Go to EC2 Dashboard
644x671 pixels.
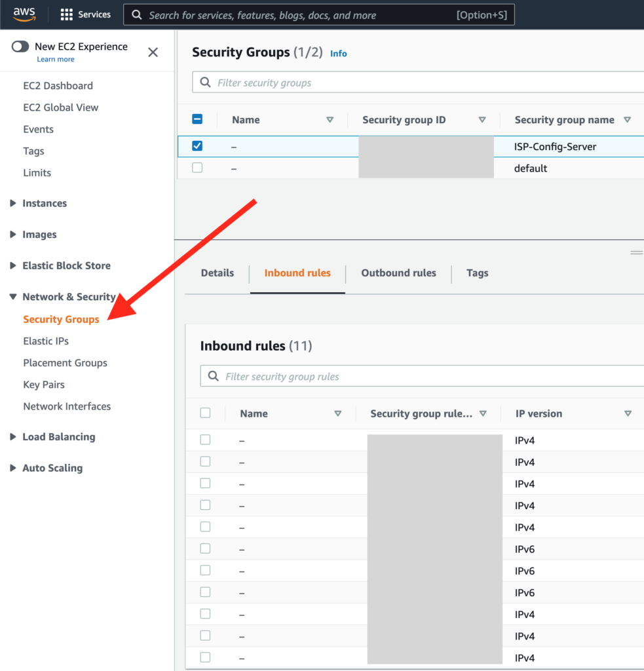[x=58, y=86]
